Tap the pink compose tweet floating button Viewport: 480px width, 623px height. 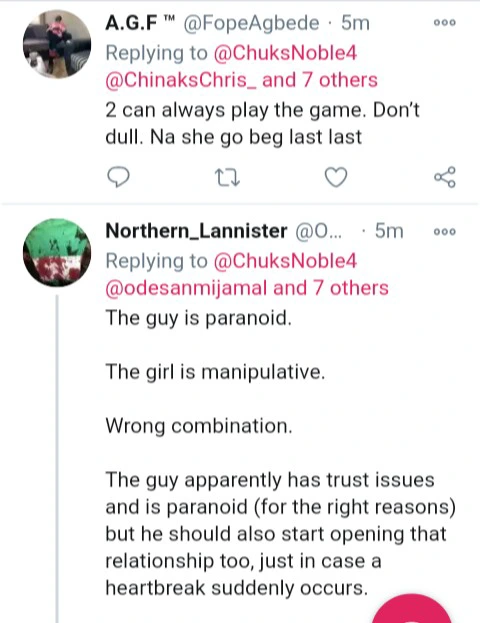point(412,608)
